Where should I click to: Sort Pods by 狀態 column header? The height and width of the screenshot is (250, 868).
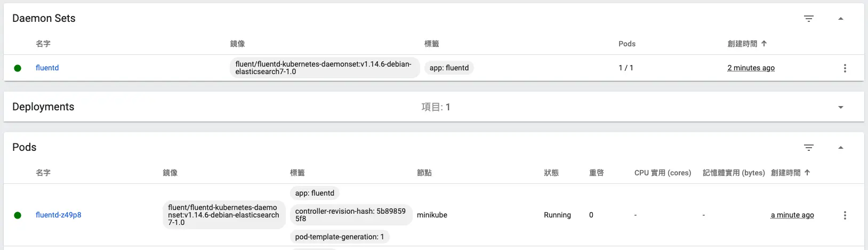pos(551,173)
